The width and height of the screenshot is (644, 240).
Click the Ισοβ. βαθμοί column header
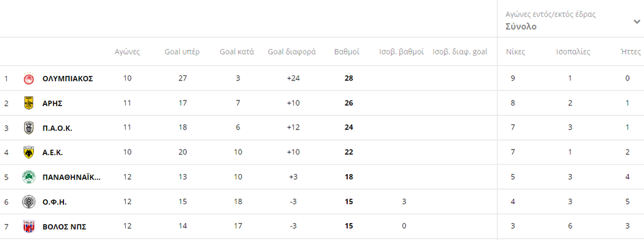[x=401, y=52]
